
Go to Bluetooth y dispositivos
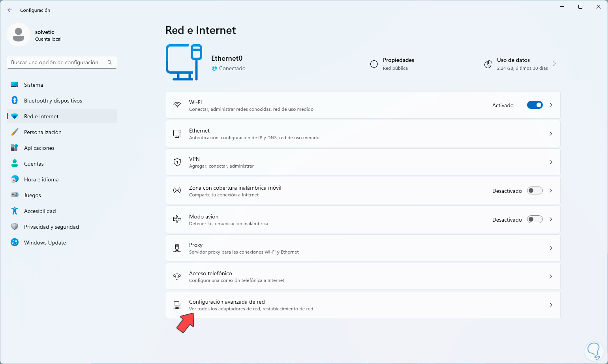[x=62, y=101]
